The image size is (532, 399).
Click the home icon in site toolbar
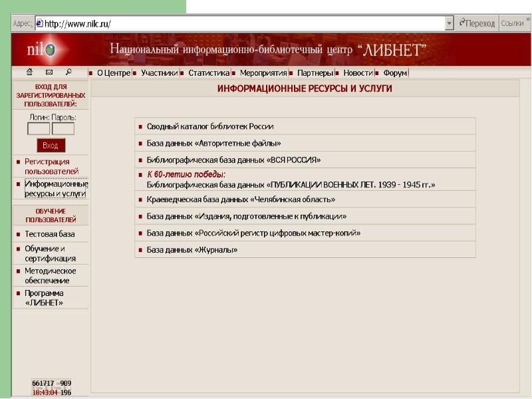pos(29,72)
